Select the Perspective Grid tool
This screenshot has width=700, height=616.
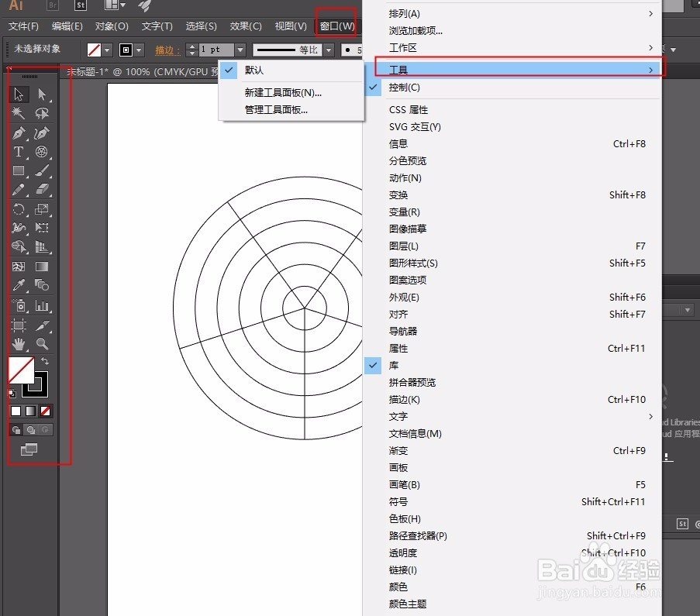click(x=42, y=246)
